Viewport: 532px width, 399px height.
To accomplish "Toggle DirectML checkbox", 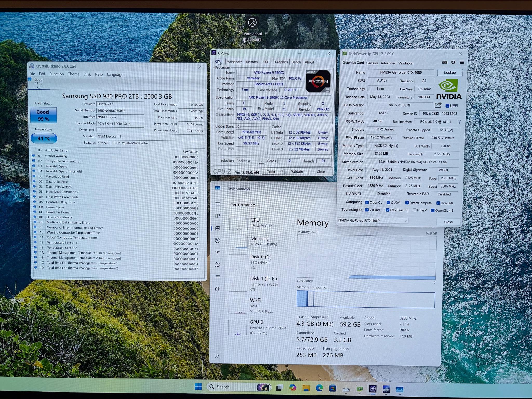I will (x=438, y=203).
